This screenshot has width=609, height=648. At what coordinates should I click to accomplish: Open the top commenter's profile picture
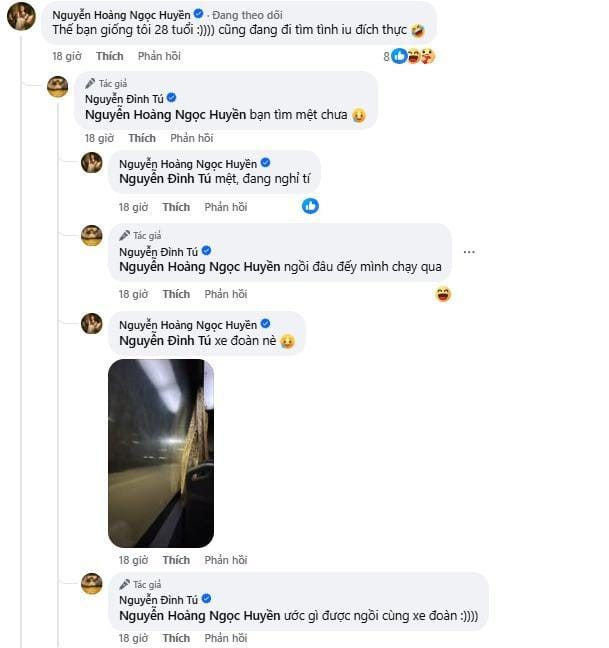click(21, 17)
